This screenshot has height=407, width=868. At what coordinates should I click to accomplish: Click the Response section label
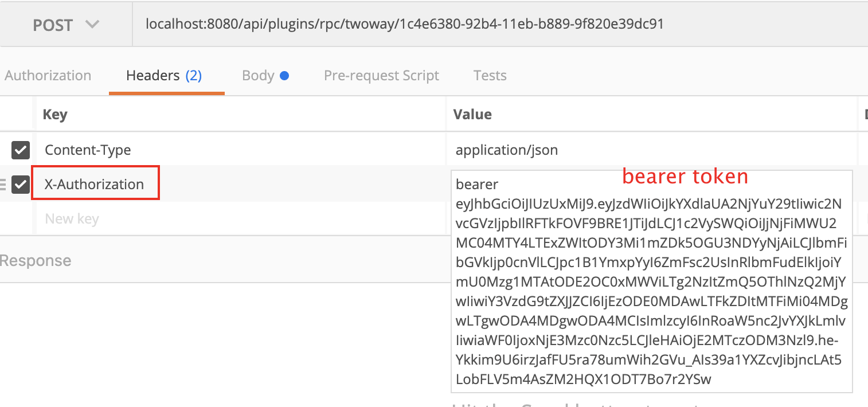tap(36, 261)
